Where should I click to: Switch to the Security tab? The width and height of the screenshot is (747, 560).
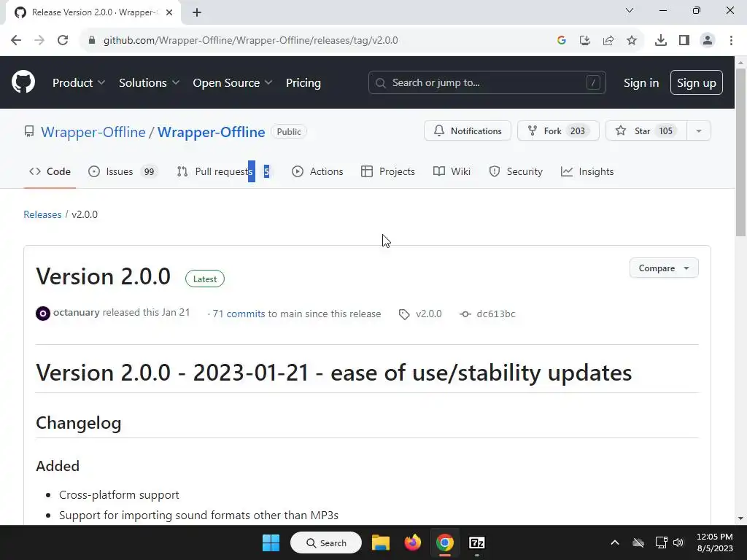click(516, 171)
